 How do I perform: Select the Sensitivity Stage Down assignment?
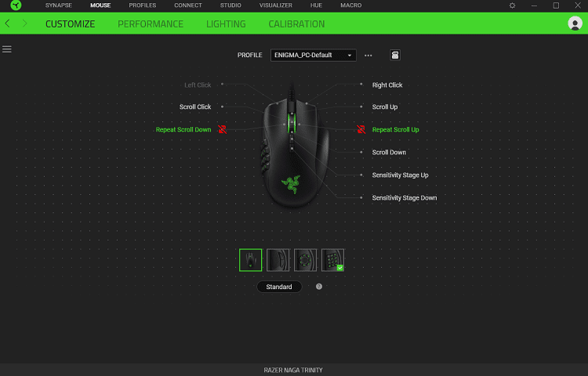pyautogui.click(x=405, y=197)
